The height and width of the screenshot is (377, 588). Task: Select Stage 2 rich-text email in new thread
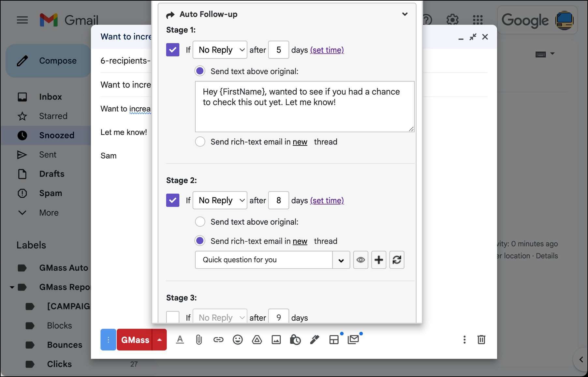pyautogui.click(x=200, y=241)
